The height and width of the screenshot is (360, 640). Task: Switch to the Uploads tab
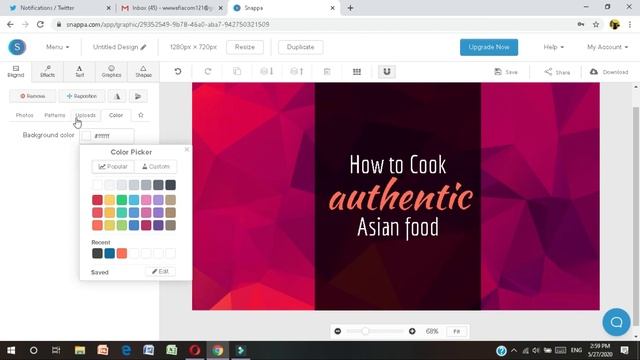tap(86, 115)
